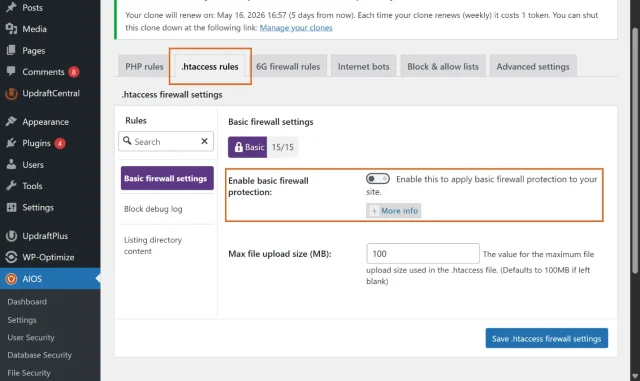This screenshot has height=381, width=640.
Task: Click the Users person icon
Action: pos(11,164)
